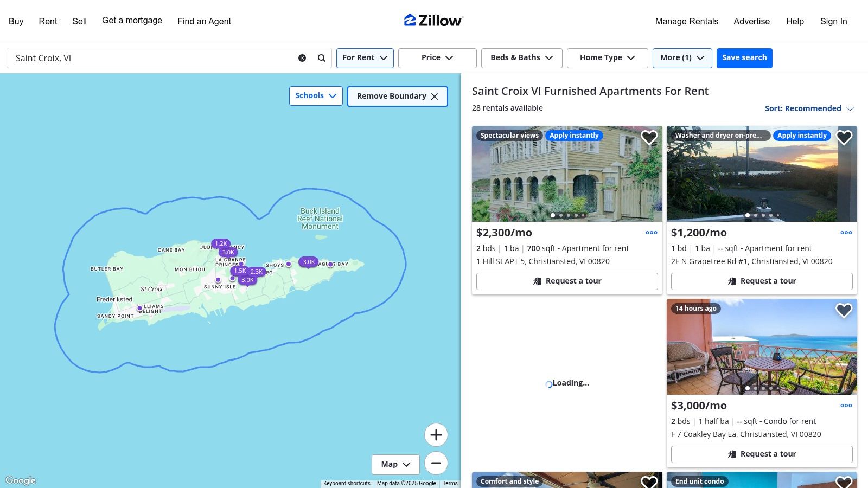The image size is (868, 488).
Task: Expand the Home Type filter
Action: pyautogui.click(x=608, y=58)
